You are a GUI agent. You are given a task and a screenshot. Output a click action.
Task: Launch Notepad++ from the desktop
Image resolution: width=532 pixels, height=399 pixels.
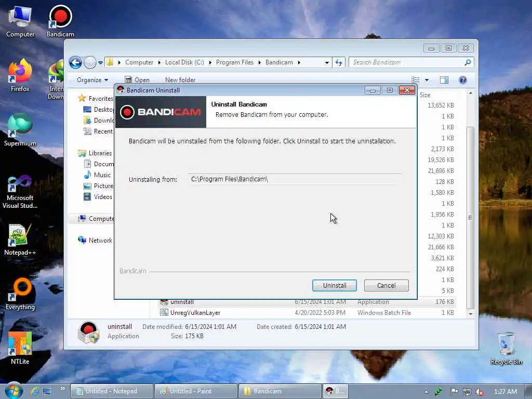[x=20, y=239]
